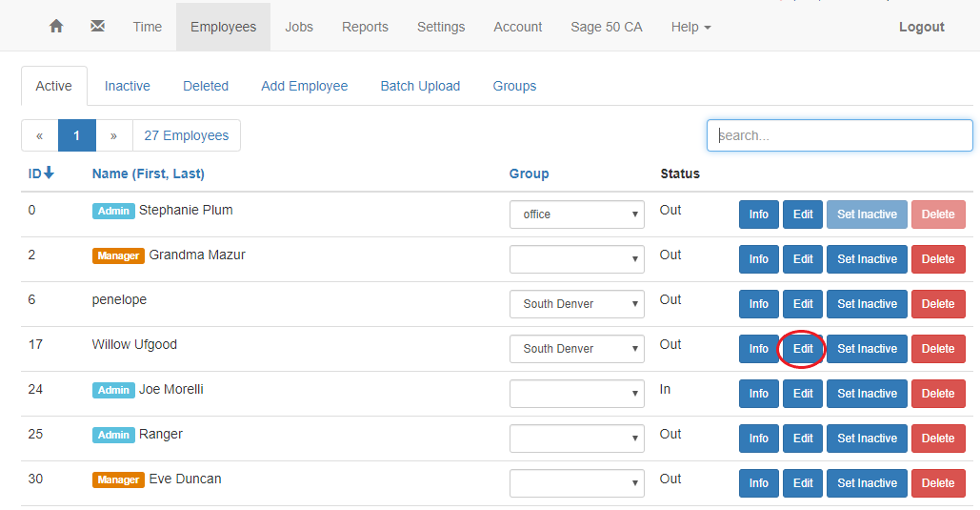
Task: Open the Reports menu
Action: pyautogui.click(x=365, y=27)
